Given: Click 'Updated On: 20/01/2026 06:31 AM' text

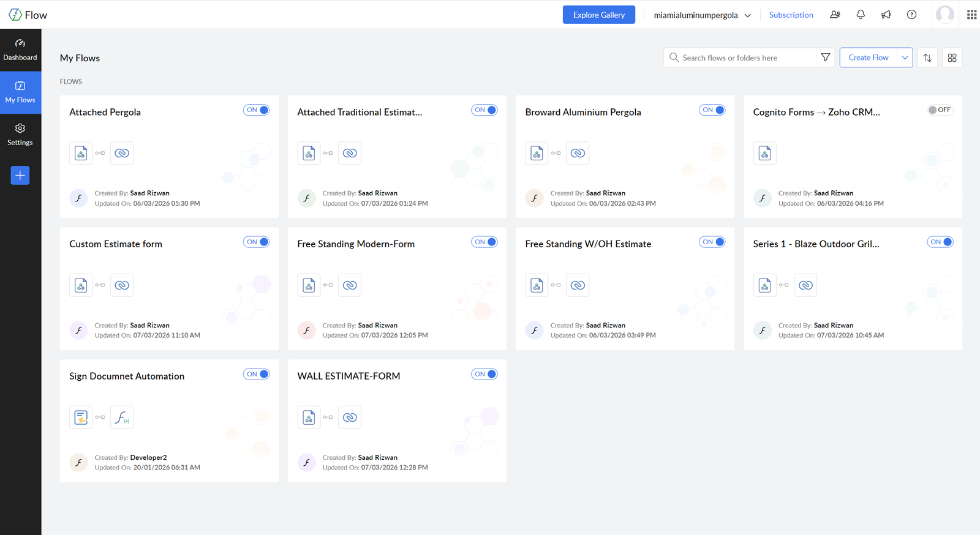Looking at the screenshot, I should click(x=147, y=468).
